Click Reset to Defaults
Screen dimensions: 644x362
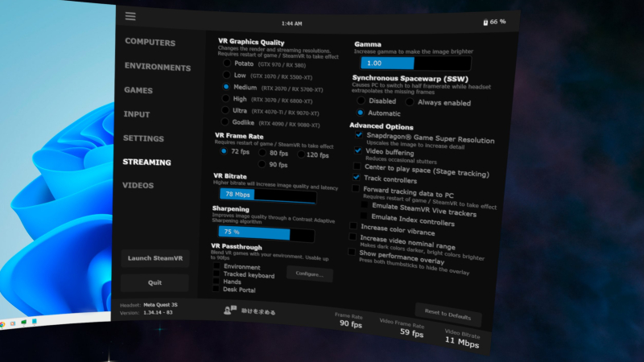click(x=448, y=314)
